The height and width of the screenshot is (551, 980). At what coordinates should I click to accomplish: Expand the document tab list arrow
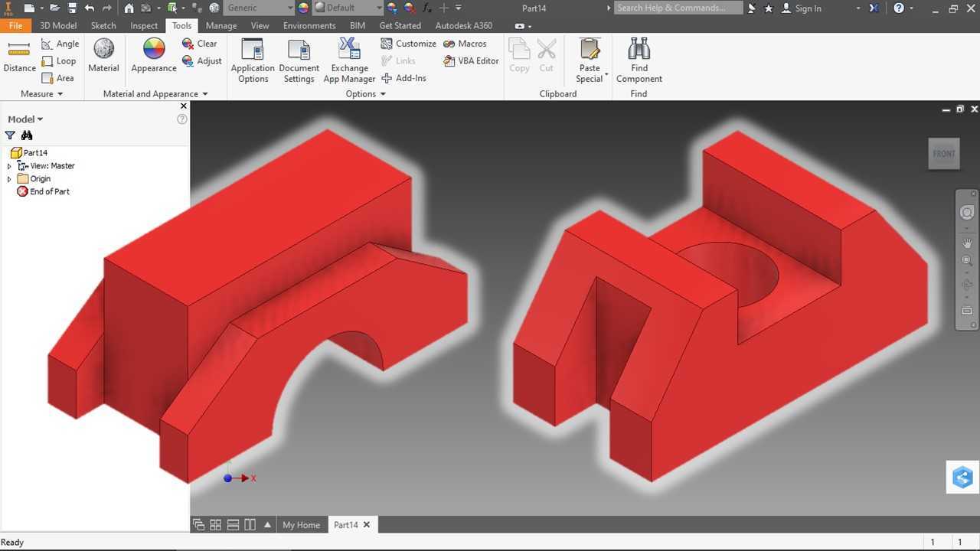[x=267, y=524]
